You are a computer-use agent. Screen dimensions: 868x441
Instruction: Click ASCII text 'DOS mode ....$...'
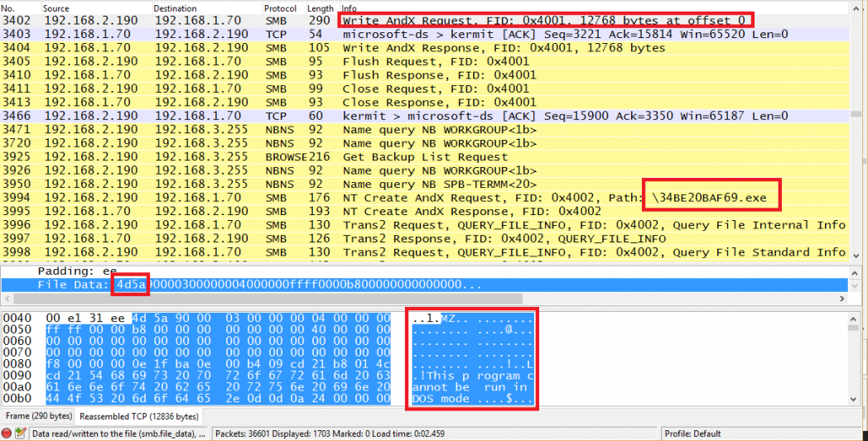click(473, 399)
